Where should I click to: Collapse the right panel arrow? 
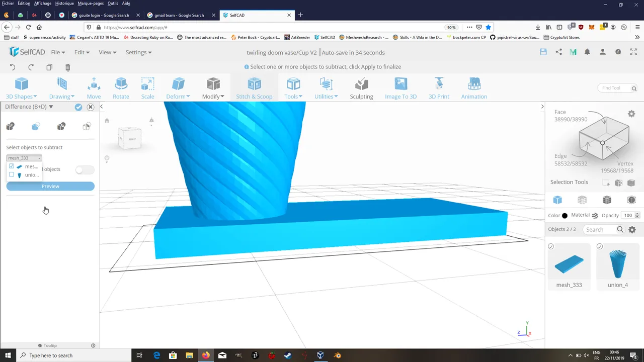(542, 107)
